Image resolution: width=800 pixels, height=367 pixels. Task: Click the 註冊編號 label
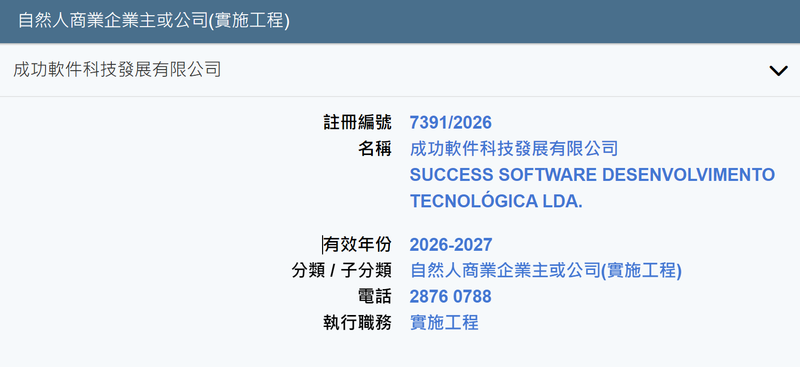(x=358, y=123)
